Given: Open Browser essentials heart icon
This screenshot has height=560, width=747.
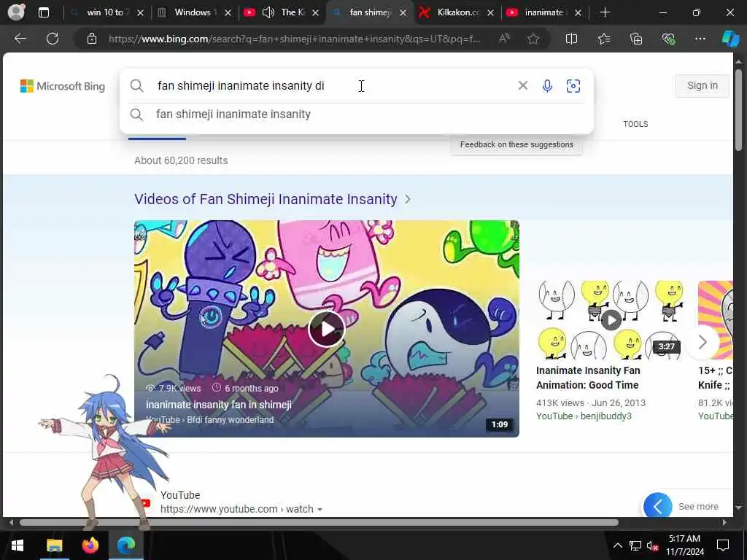Looking at the screenshot, I should click(x=668, y=39).
